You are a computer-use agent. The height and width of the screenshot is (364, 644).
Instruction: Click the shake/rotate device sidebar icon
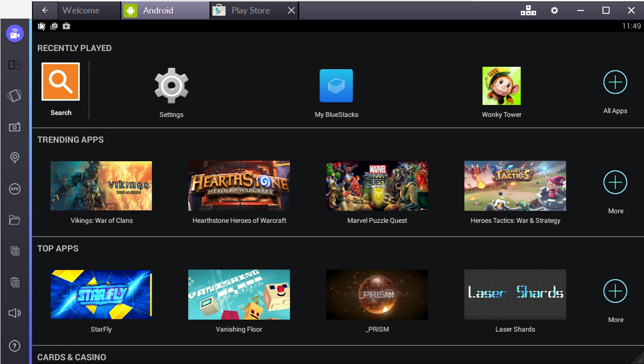[15, 96]
